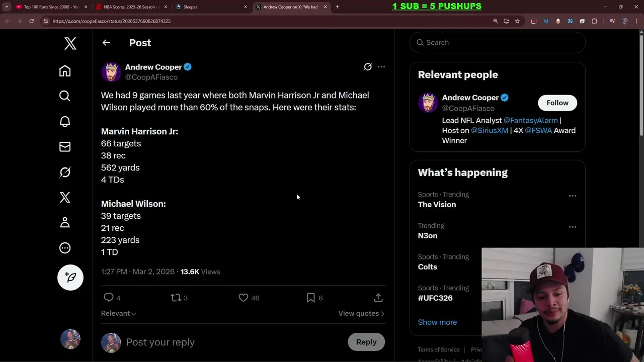This screenshot has height=362, width=644.
Task: Open Profile person icon in sidebar
Action: click(x=65, y=223)
